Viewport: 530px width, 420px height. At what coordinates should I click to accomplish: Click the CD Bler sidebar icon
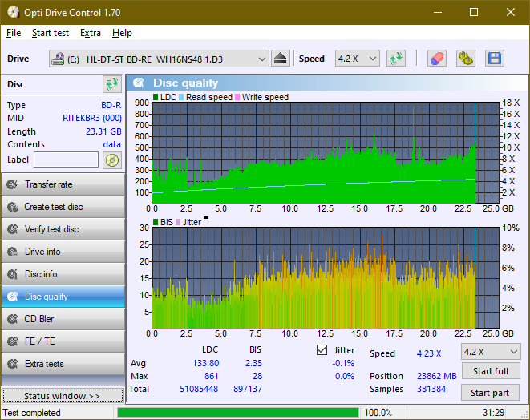13,319
